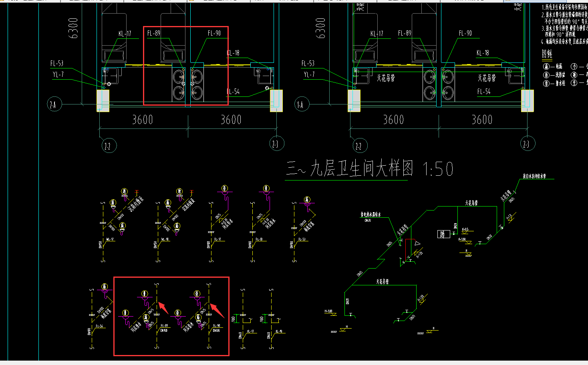Select the WL-18 riser label
The width and height of the screenshot is (588, 365).
tap(165, 239)
